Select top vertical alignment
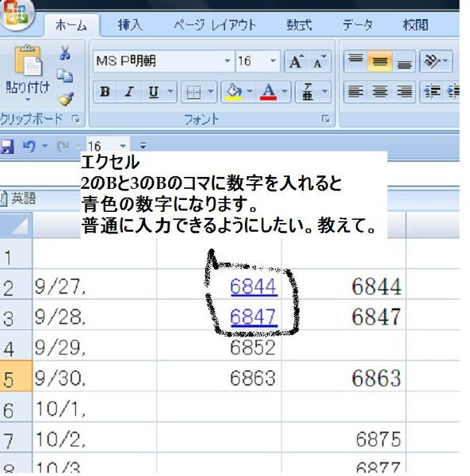Viewport: 470px width, 476px height. pos(356,62)
